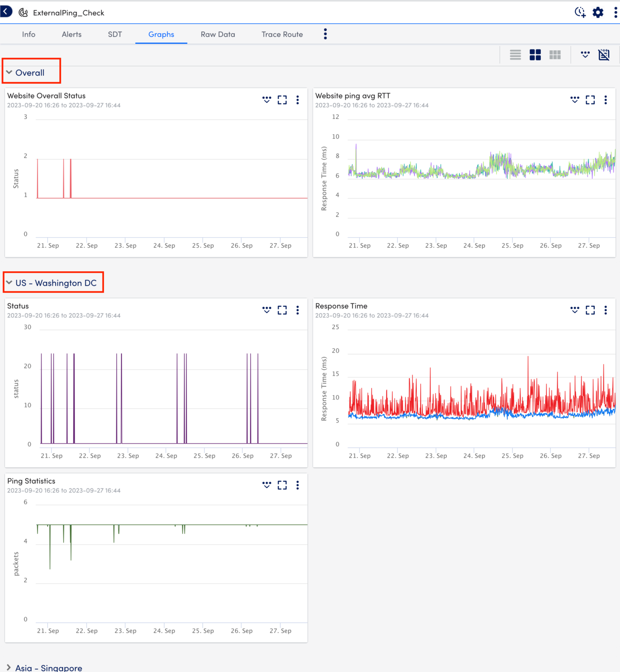Screen dimensions: 620x672
Task: Switch graphs to single-column list view
Action: click(515, 54)
